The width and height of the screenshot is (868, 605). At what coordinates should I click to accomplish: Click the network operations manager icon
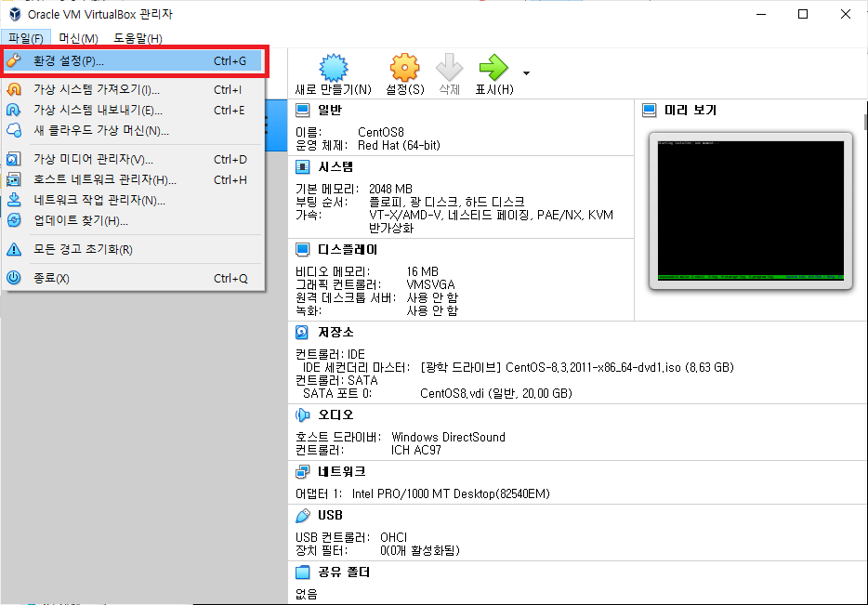[14, 200]
